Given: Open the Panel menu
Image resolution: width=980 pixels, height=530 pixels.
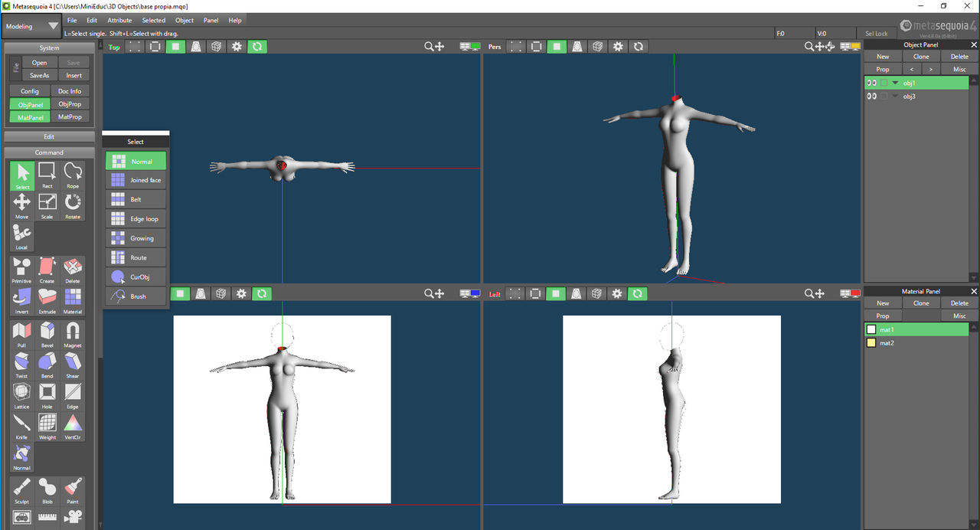Looking at the screenshot, I should pos(211,21).
